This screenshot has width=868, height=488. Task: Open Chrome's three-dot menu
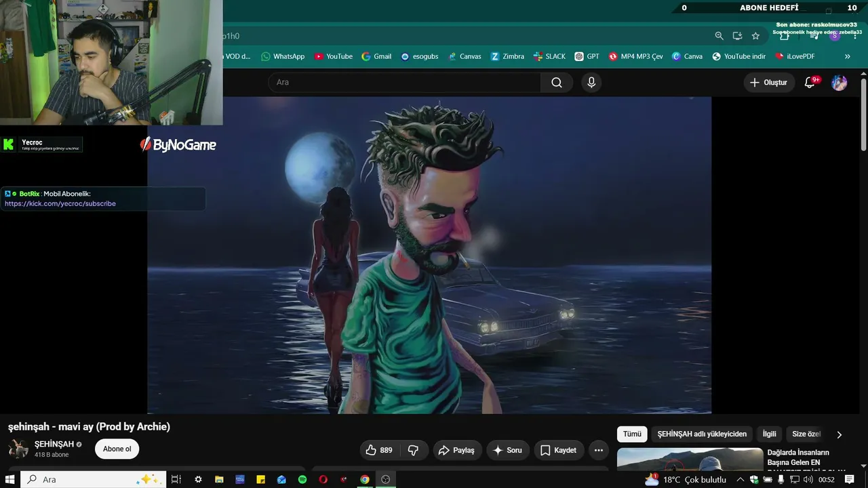[x=855, y=36]
